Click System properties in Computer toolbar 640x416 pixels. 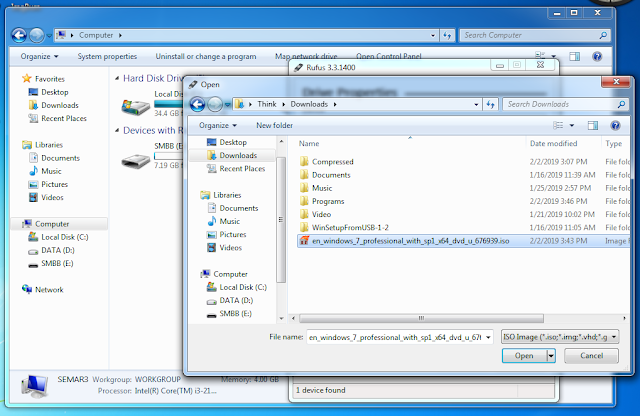pyautogui.click(x=107, y=56)
